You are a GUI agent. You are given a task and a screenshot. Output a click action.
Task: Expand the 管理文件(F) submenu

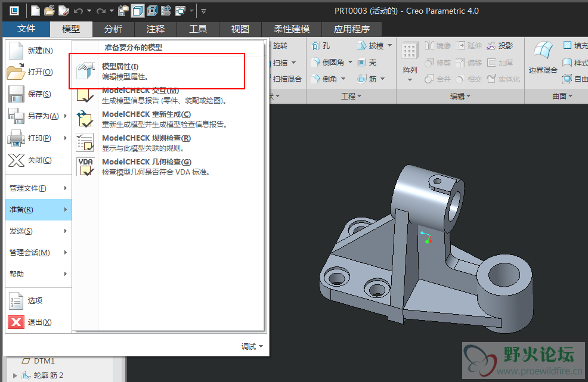(x=38, y=188)
